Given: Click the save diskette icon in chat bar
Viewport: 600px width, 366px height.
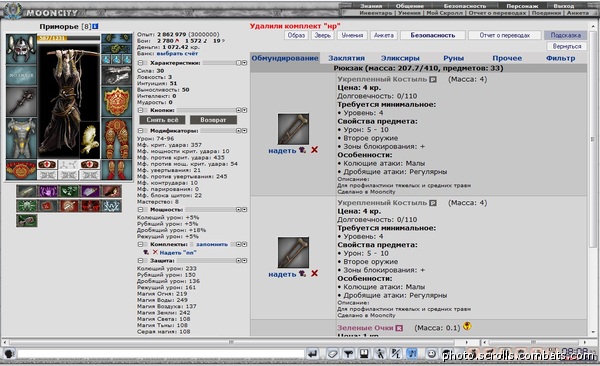Looking at the screenshot, I should click(364, 354).
